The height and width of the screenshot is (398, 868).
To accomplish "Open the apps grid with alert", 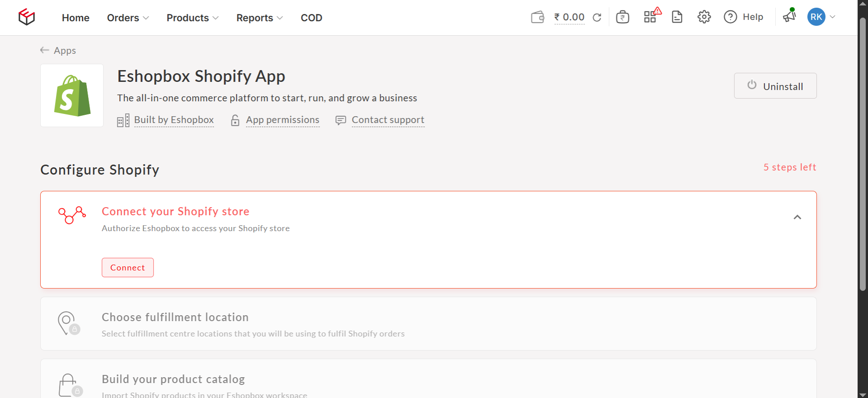I will [650, 17].
